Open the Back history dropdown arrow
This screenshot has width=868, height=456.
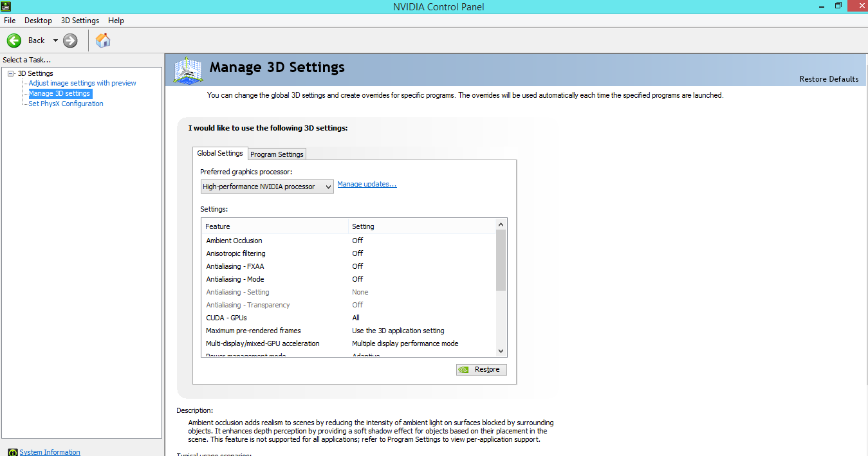[55, 41]
